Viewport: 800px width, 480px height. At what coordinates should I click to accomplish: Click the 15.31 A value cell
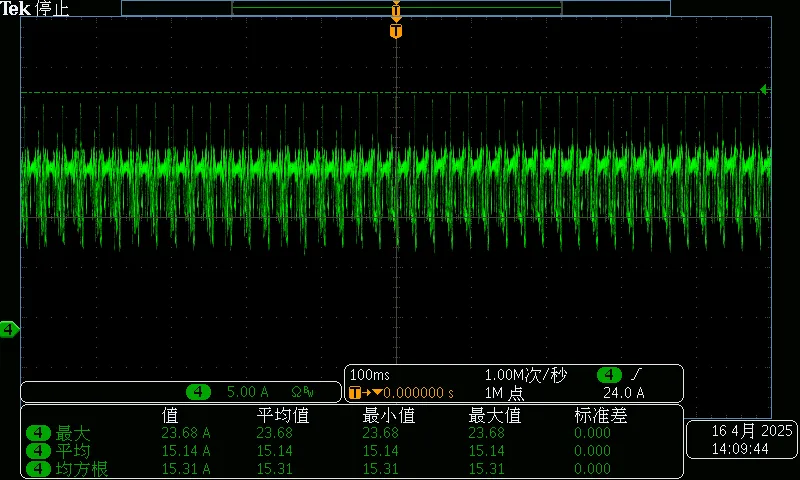186,469
